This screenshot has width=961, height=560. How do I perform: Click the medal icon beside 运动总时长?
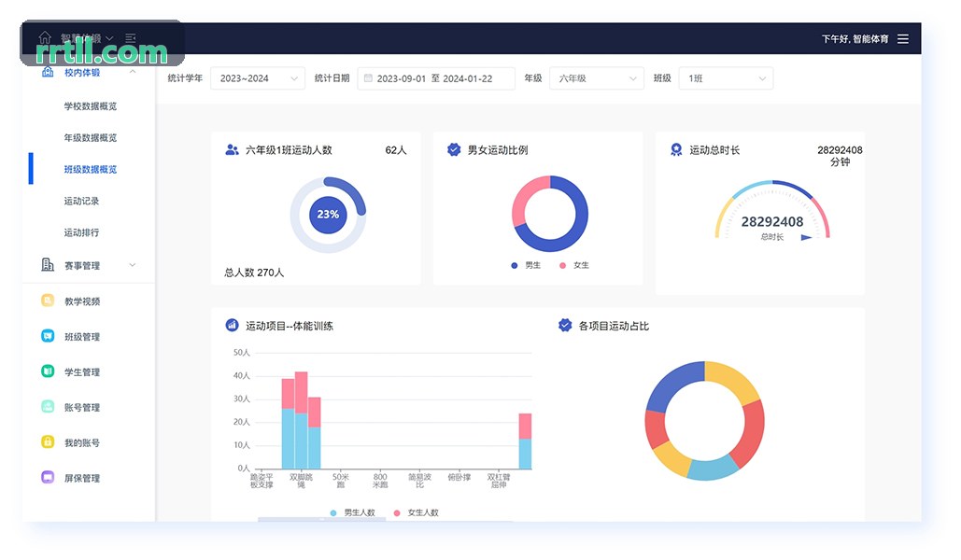[x=676, y=149]
